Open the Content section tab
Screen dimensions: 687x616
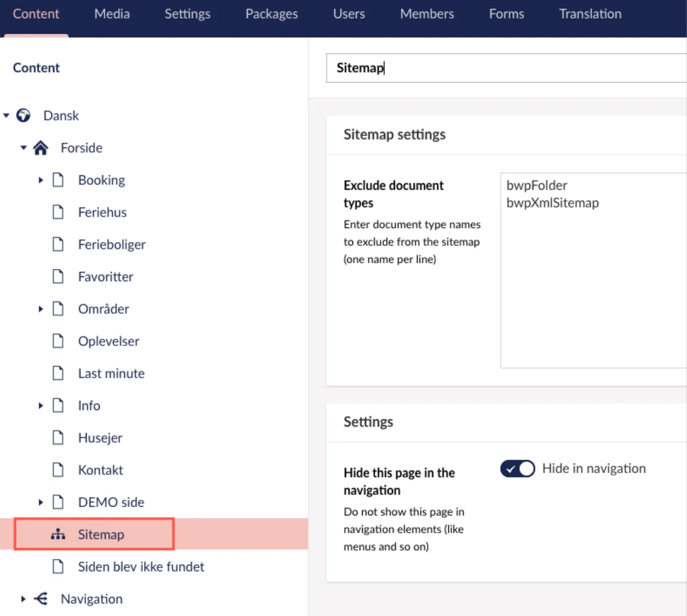click(36, 14)
